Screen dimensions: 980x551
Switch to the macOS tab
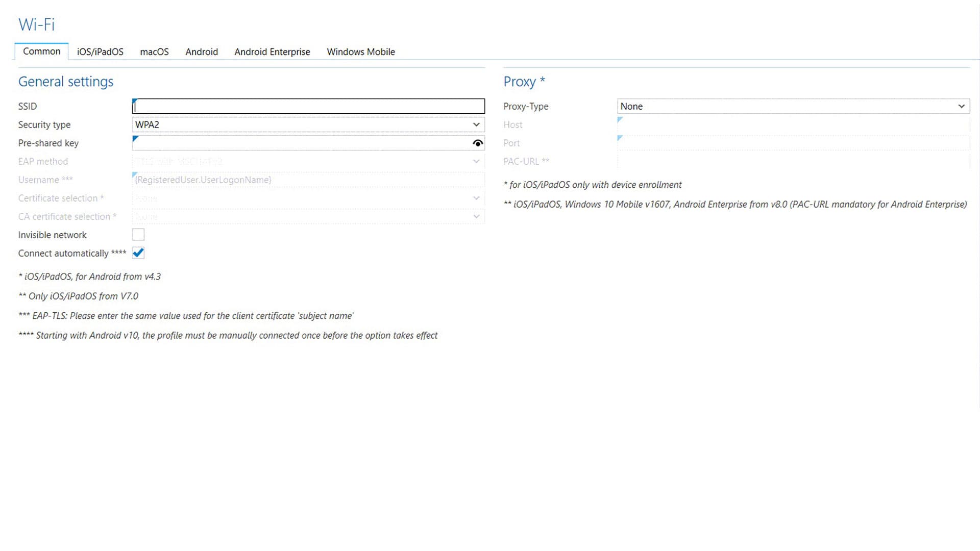(154, 52)
